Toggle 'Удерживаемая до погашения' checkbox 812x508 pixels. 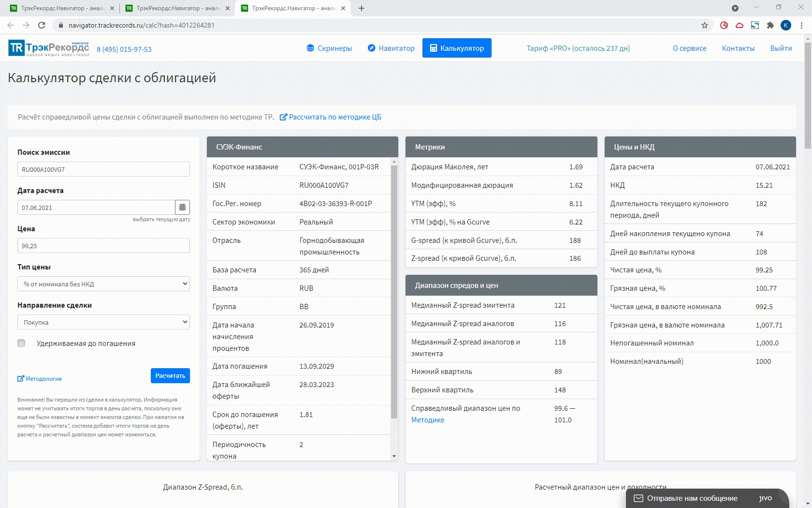click(21, 343)
